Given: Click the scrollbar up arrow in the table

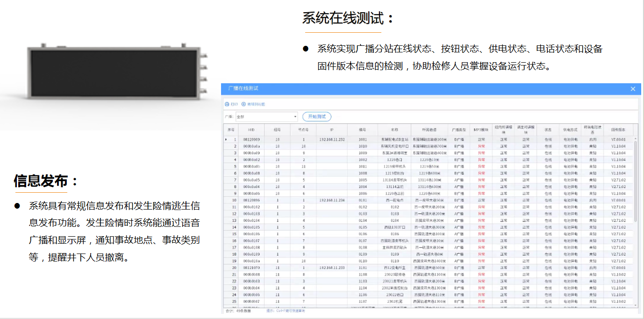Looking at the screenshot, I should coord(635,139).
